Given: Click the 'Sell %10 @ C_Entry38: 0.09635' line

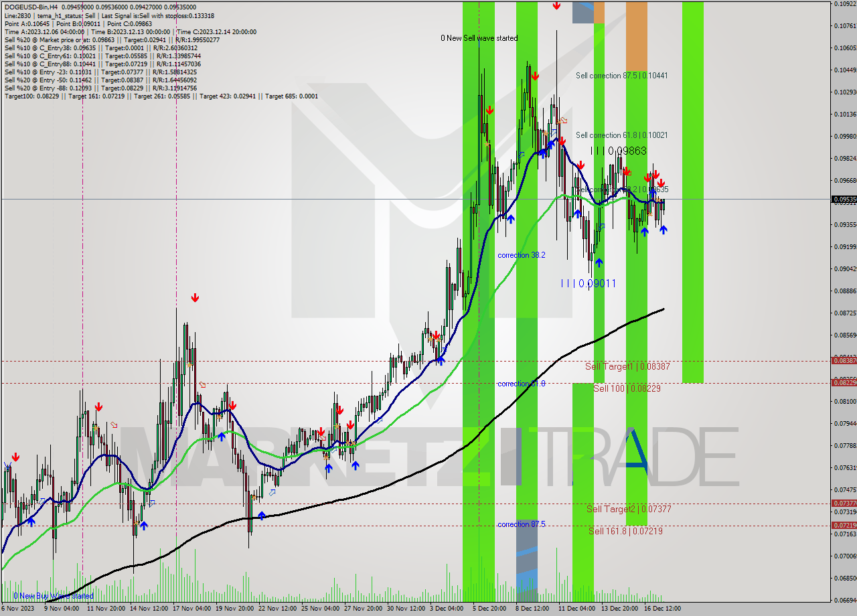Looking at the screenshot, I should pyautogui.click(x=101, y=48).
